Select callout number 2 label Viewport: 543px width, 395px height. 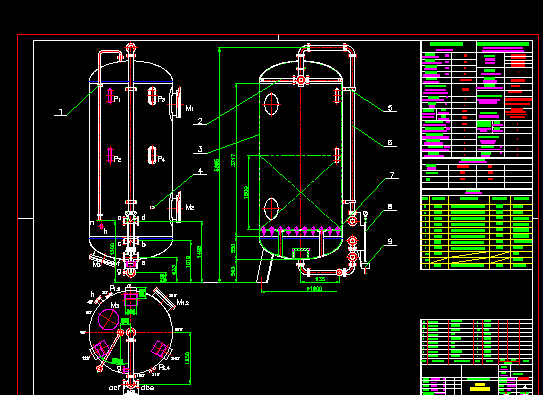(x=200, y=121)
